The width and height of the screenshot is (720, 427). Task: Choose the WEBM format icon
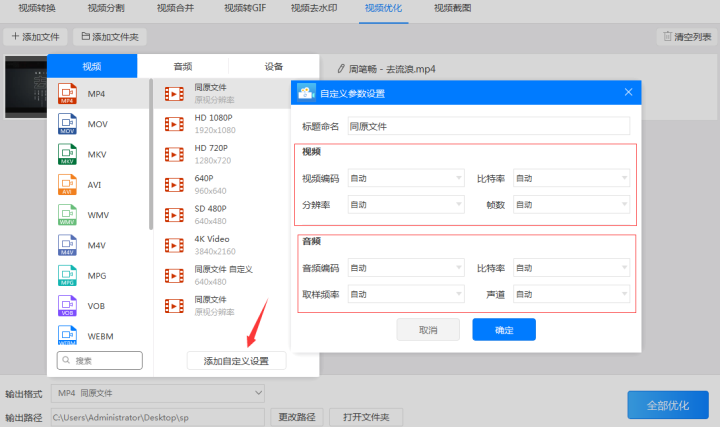[x=67, y=335]
